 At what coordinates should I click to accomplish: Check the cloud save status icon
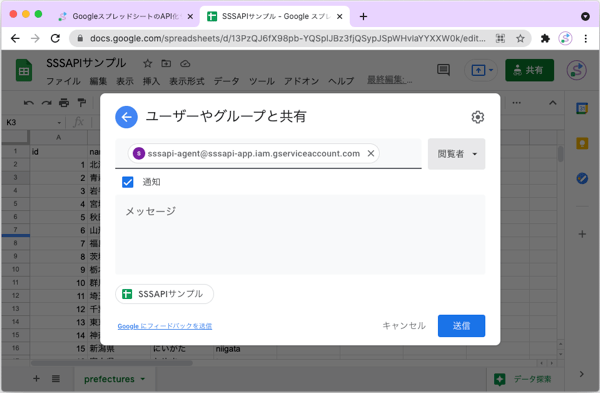point(185,64)
